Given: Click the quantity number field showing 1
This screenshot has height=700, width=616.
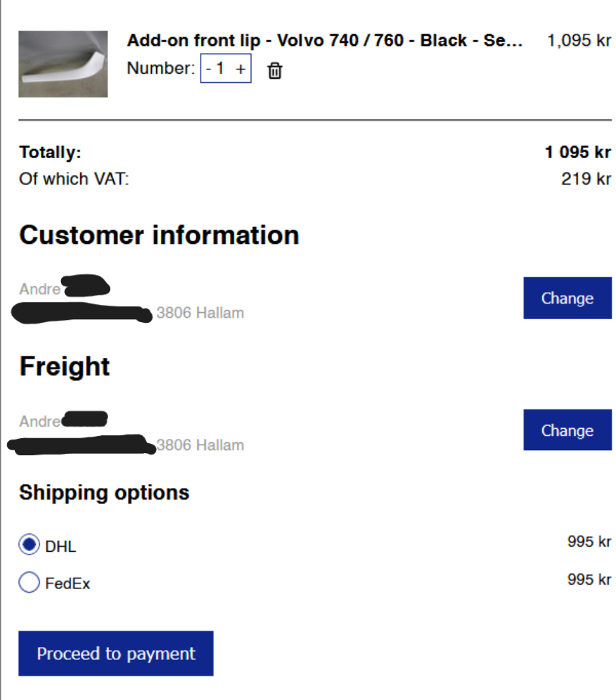Looking at the screenshot, I should (x=221, y=69).
